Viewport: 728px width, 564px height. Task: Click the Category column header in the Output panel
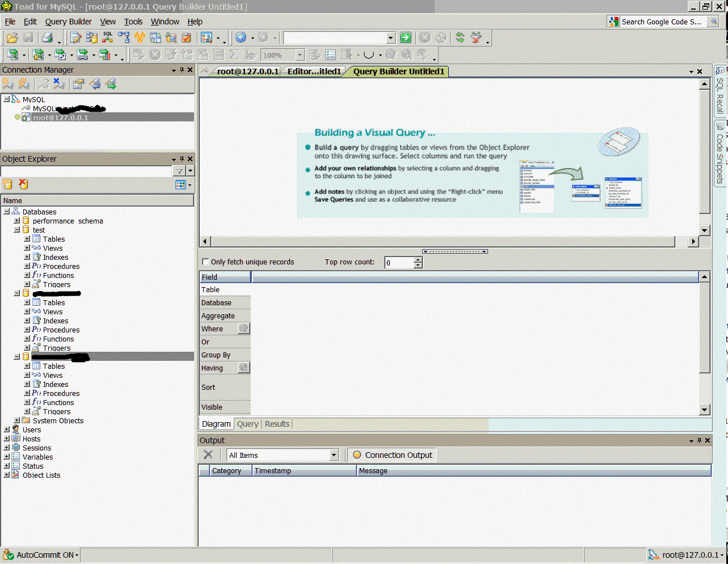tap(231, 471)
